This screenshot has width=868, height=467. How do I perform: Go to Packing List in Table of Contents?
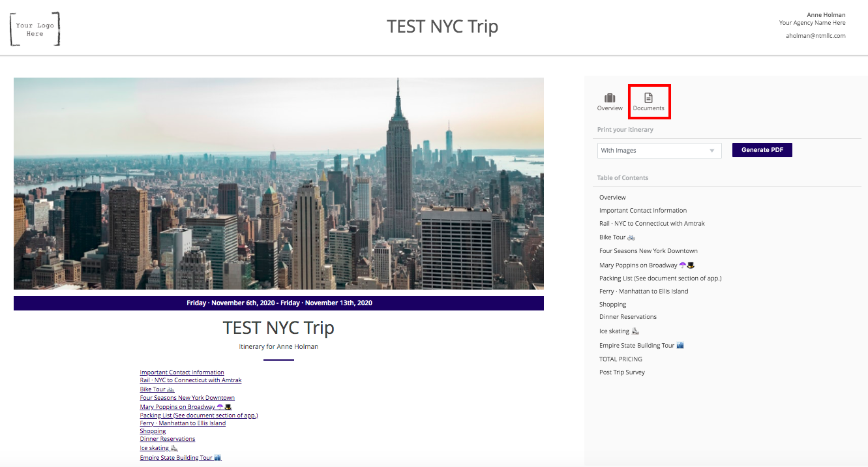(x=661, y=279)
